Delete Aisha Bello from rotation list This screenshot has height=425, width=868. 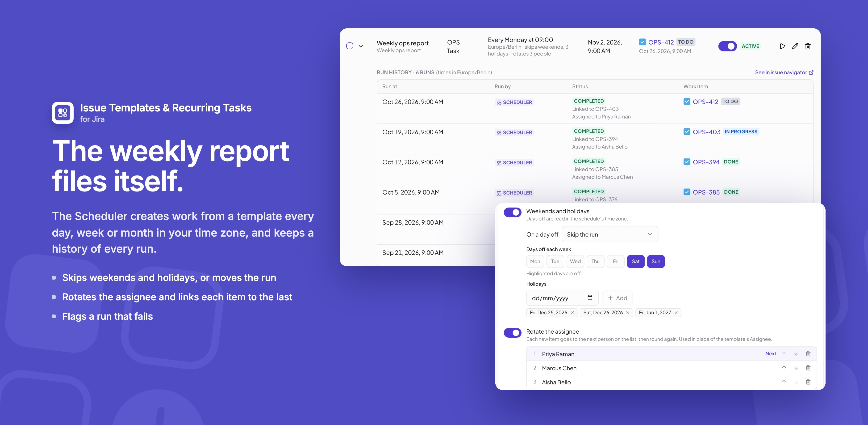[x=808, y=382]
